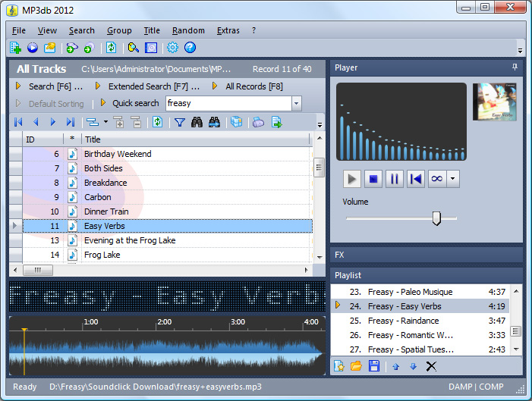
Task: Jump to the first record
Action: tap(18, 122)
